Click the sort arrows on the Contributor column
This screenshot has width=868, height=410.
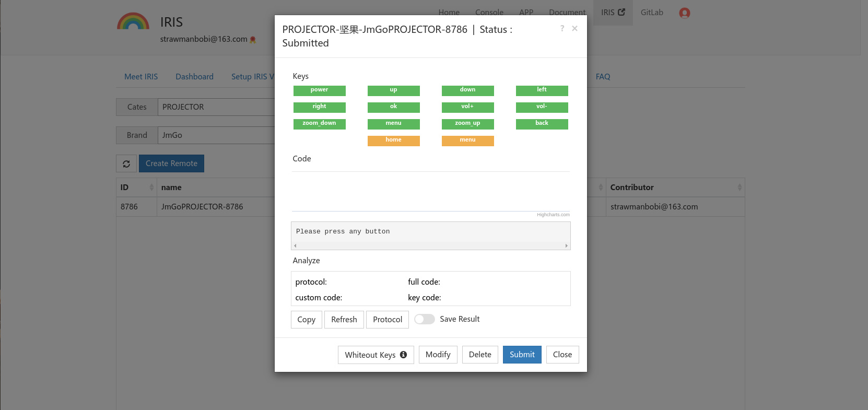[x=739, y=188]
